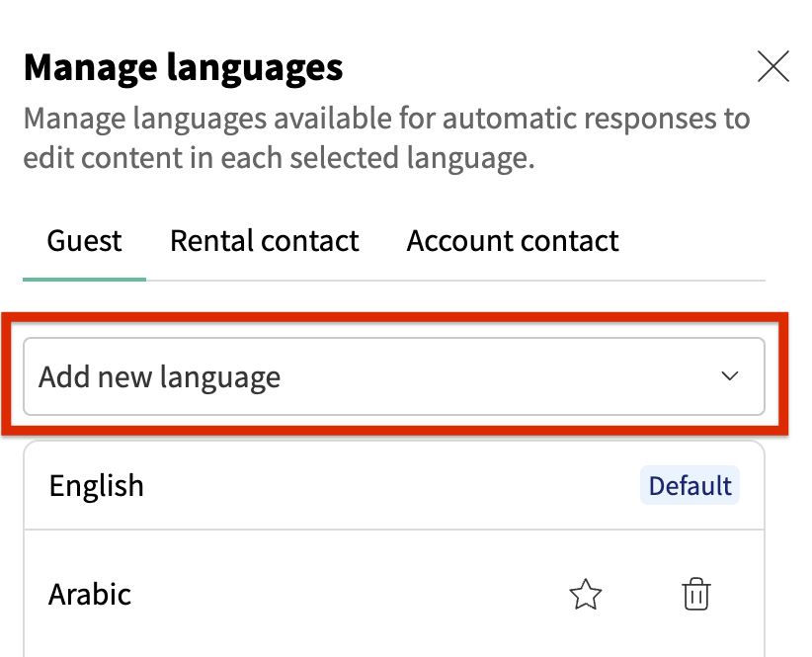
Task: Click the 'Add new language' placeholder text
Action: tap(159, 376)
